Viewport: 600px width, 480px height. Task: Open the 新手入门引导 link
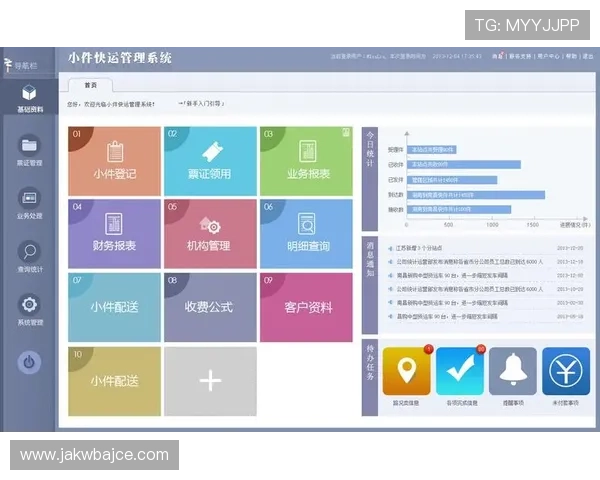[202, 103]
